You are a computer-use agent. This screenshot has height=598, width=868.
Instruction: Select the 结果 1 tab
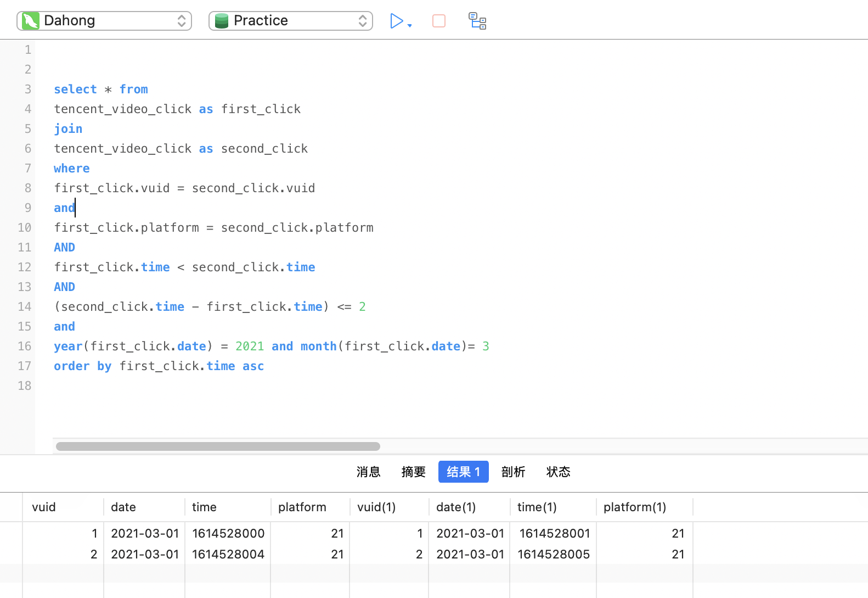click(464, 472)
